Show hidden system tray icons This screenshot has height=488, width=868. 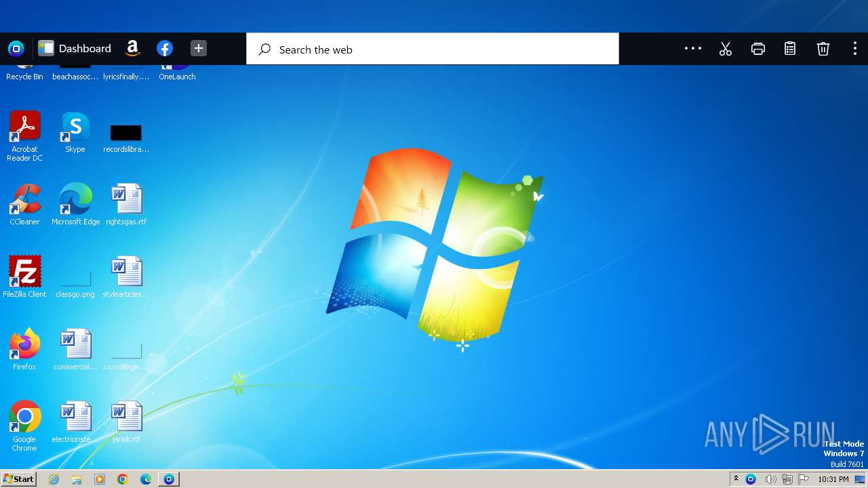[736, 479]
